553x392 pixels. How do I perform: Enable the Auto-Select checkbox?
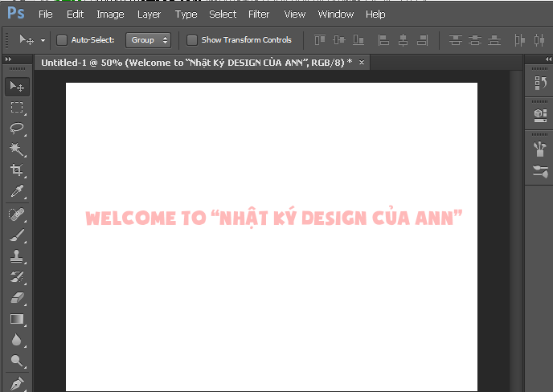[62, 40]
